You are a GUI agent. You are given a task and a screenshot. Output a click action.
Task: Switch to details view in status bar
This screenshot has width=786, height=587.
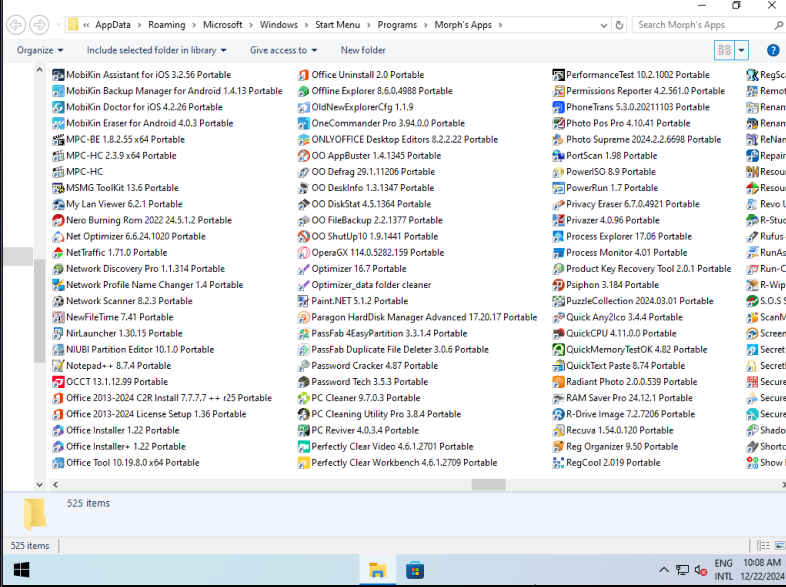763,545
